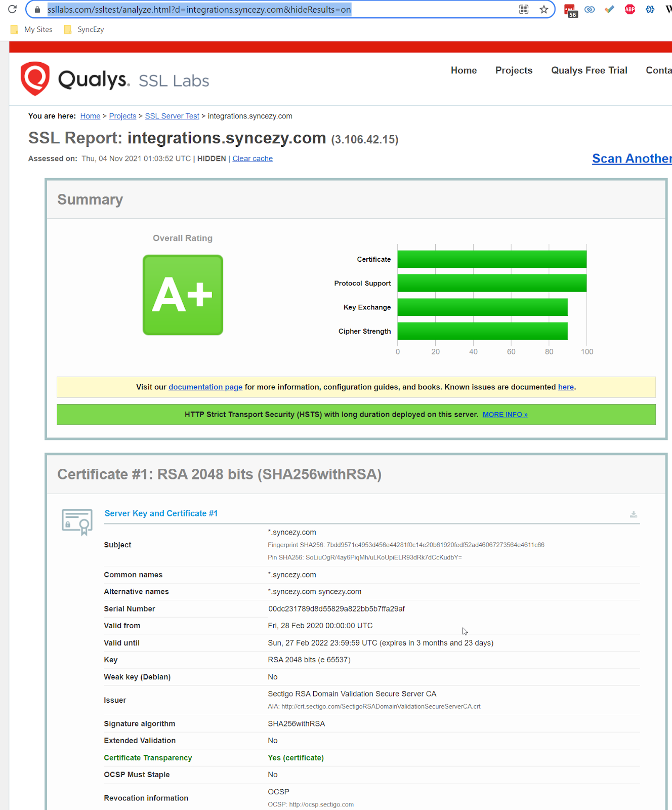
Task: Open the SyncEzy bookmarks folder
Action: [84, 29]
